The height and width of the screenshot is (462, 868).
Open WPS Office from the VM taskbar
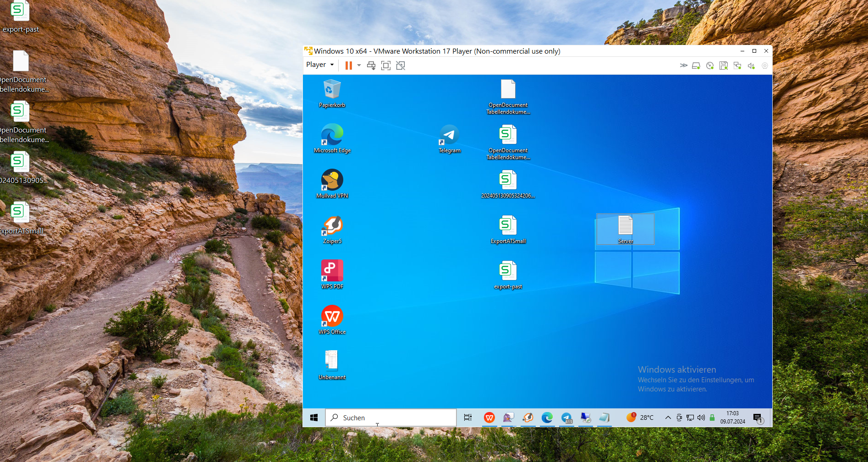click(x=489, y=418)
